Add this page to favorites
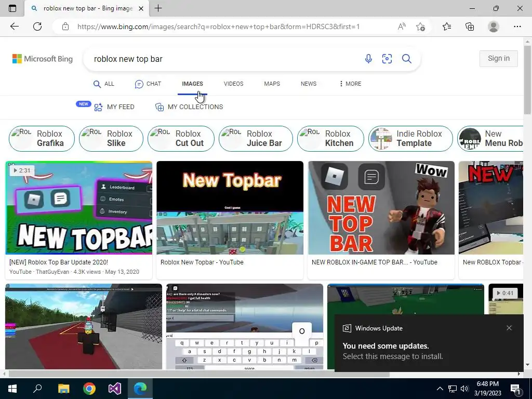 tap(421, 26)
